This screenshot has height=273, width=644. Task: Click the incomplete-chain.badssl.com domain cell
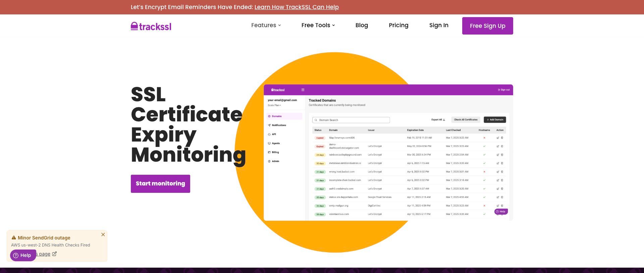coord(345,180)
